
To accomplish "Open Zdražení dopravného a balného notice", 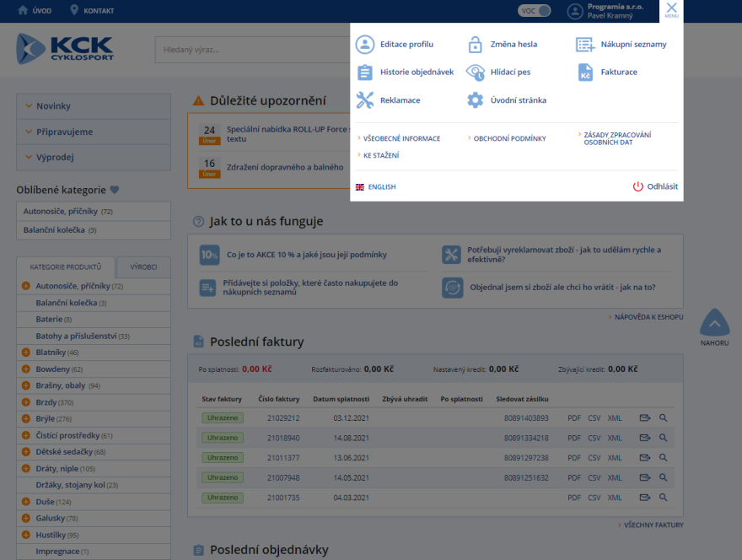I will coord(285,167).
